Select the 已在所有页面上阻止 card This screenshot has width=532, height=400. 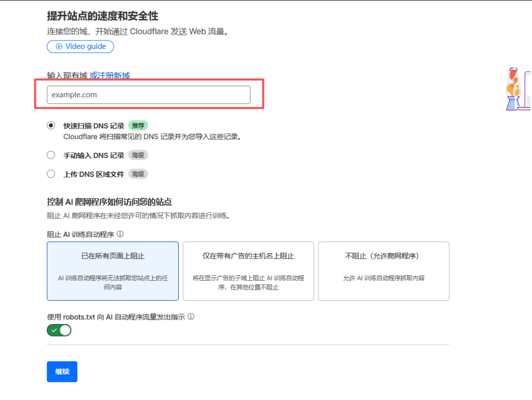113,270
